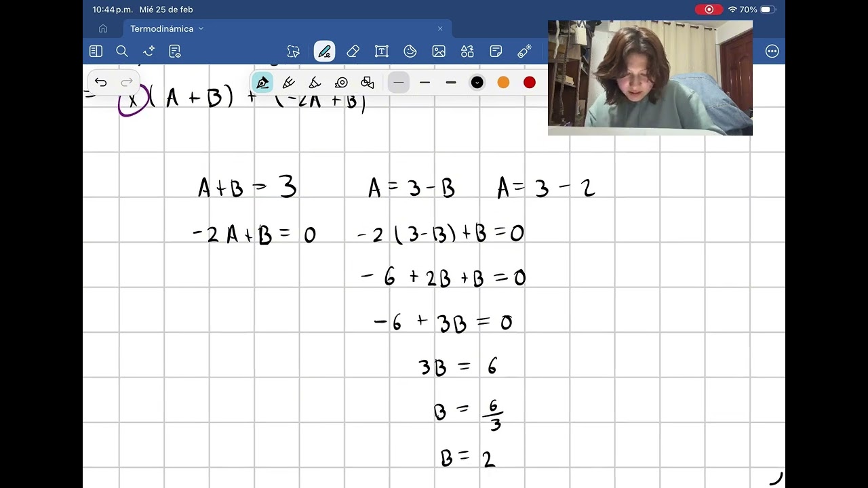
Task: Pick the black pen color
Action: pyautogui.click(x=477, y=83)
